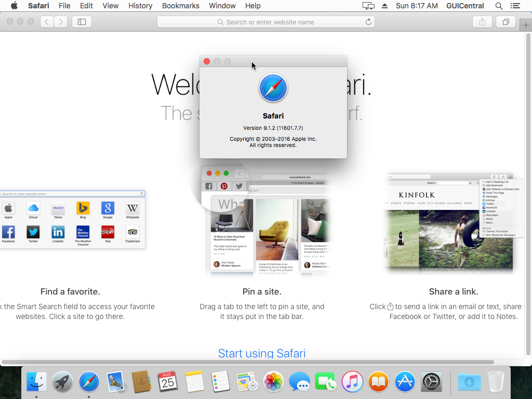Viewport: 532px width, 399px height.
Task: Open Calendar Aug 25 in the Dock
Action: tap(168, 381)
